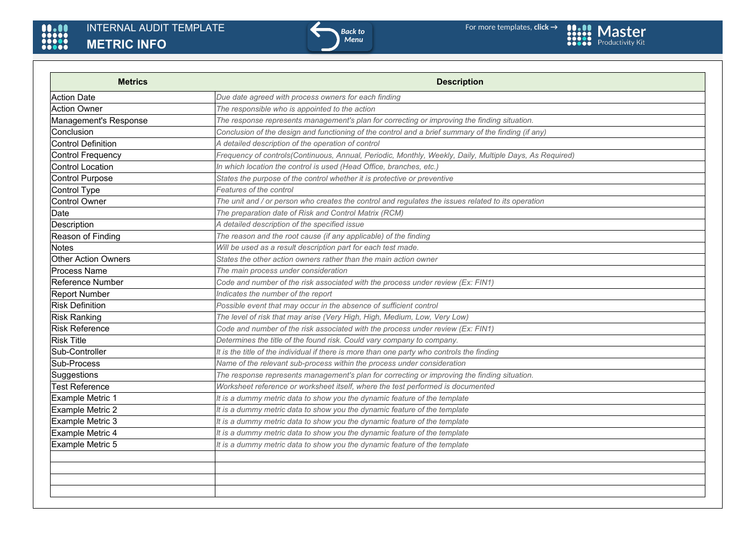Select the 'Action Date' metric cell
Viewport: 756px width, 535px height.
[132, 98]
